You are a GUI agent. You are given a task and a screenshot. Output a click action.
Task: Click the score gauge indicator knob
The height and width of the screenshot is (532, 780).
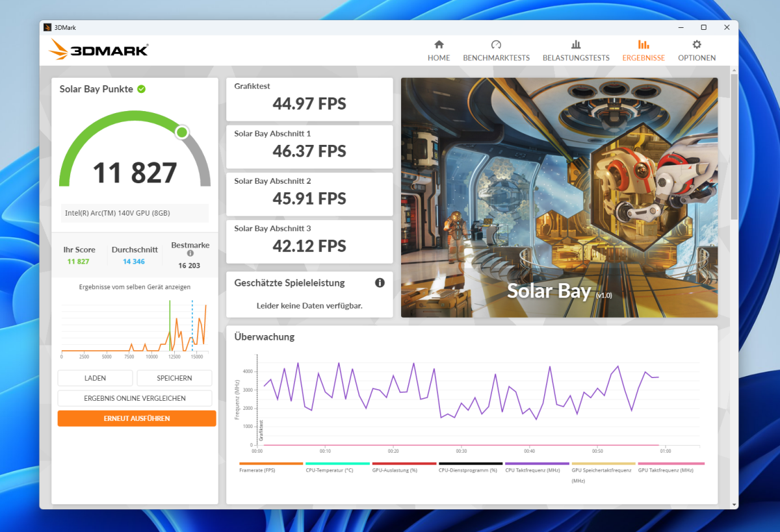(182, 133)
